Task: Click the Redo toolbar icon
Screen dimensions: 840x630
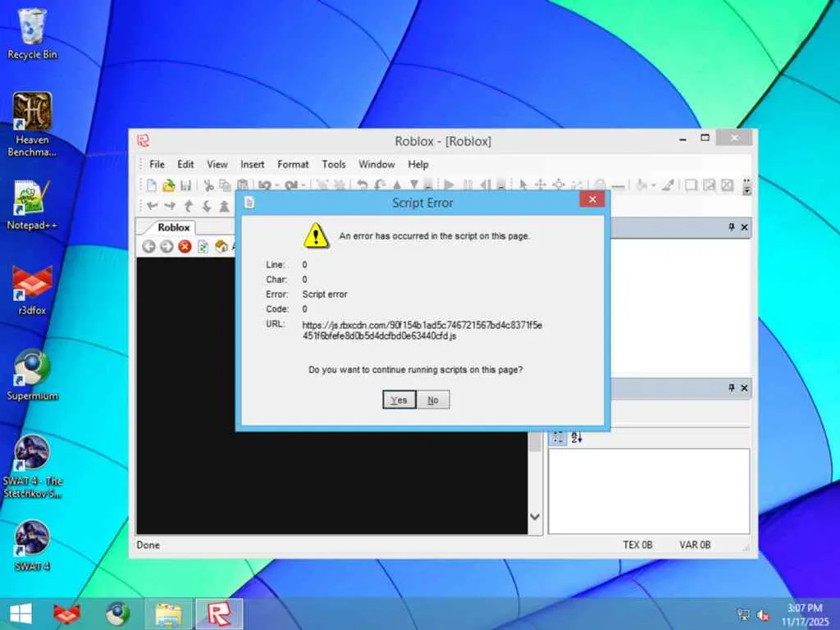Action: click(291, 185)
